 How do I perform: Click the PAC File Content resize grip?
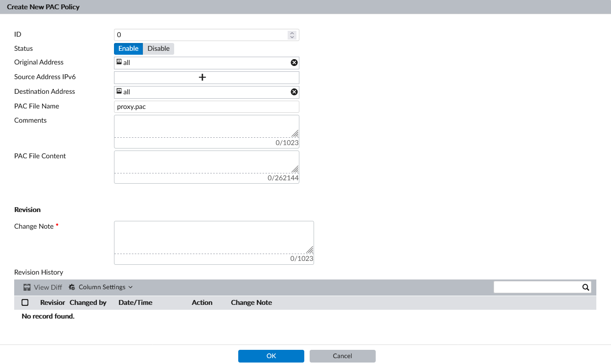pos(295,169)
